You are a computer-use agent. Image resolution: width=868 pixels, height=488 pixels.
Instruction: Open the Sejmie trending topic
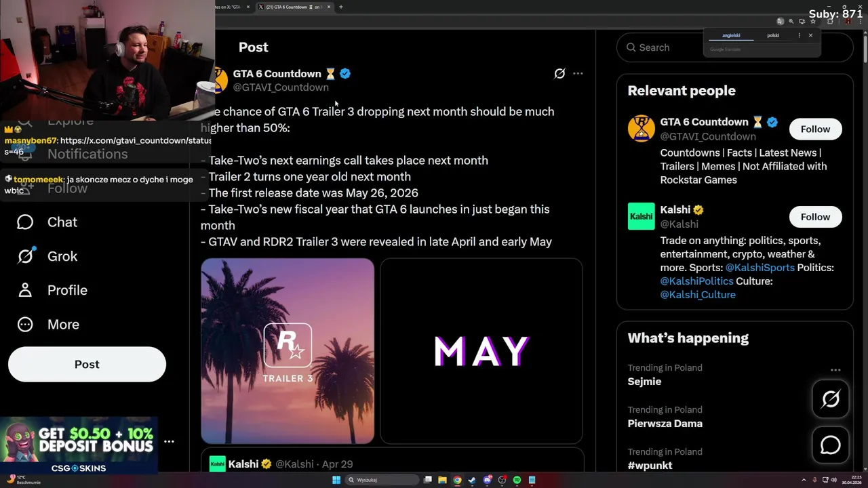(x=644, y=382)
